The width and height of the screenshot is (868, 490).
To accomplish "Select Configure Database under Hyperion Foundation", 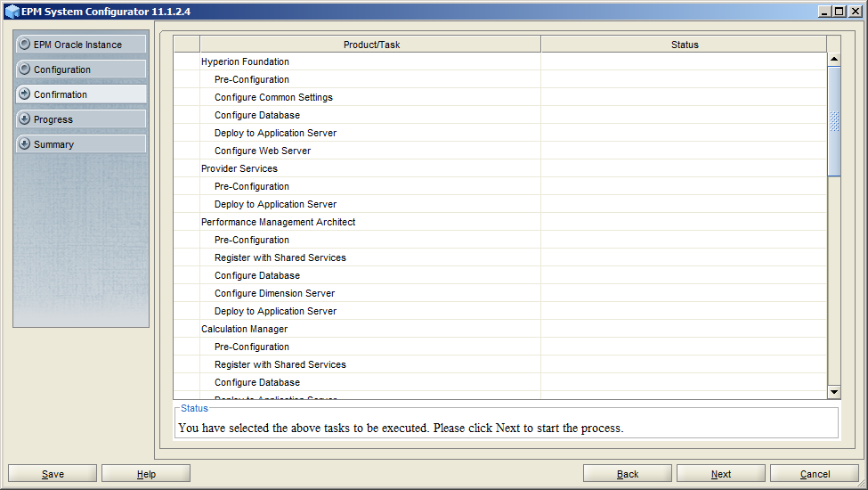I will (x=500, y=115).
